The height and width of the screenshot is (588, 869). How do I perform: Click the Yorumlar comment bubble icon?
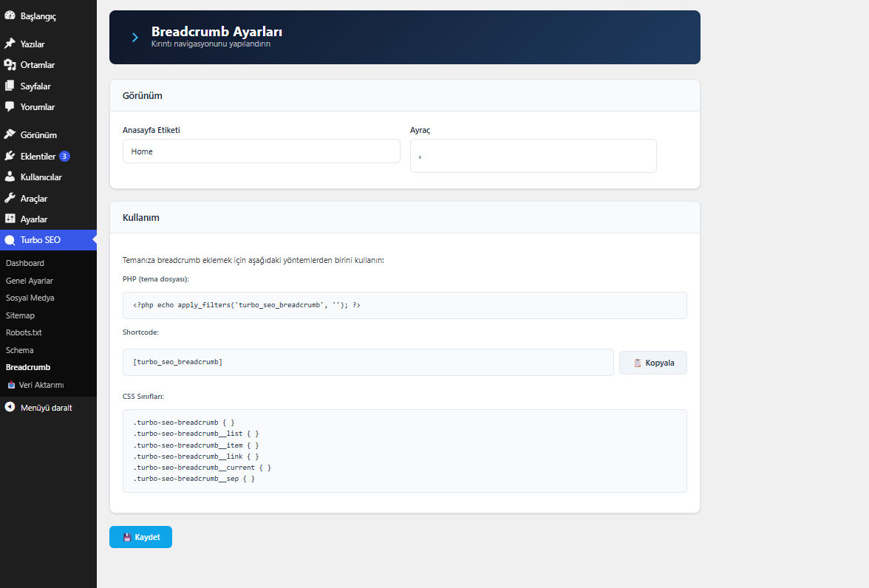10,106
